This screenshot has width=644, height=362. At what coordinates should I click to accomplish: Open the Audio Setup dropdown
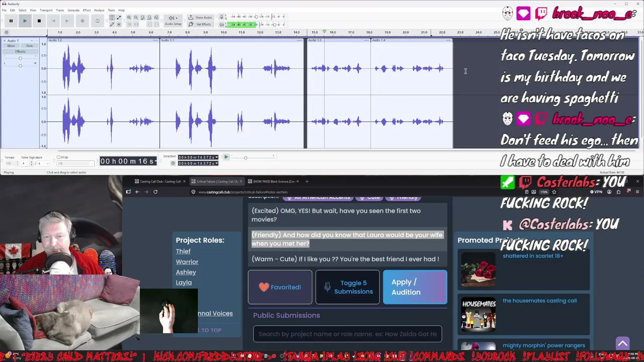[173, 20]
